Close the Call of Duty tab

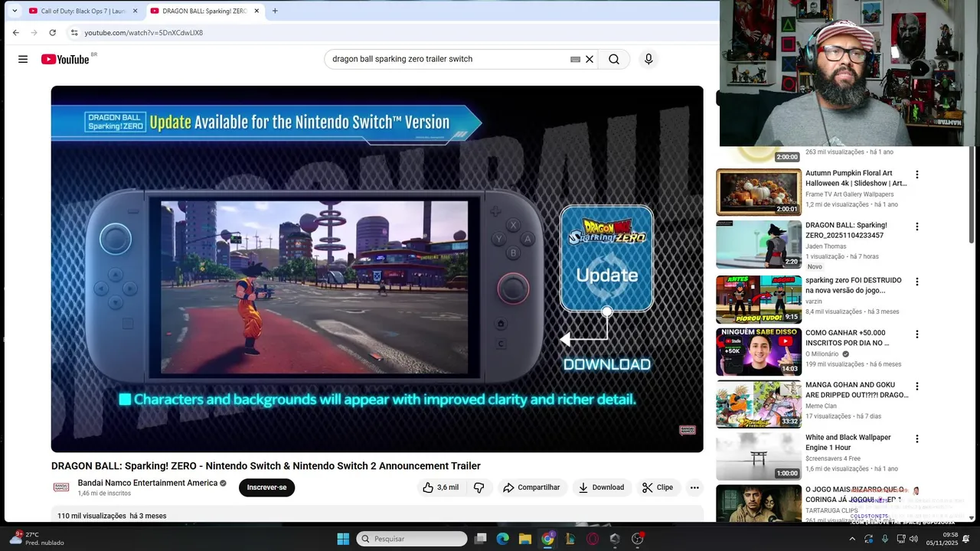click(x=135, y=11)
